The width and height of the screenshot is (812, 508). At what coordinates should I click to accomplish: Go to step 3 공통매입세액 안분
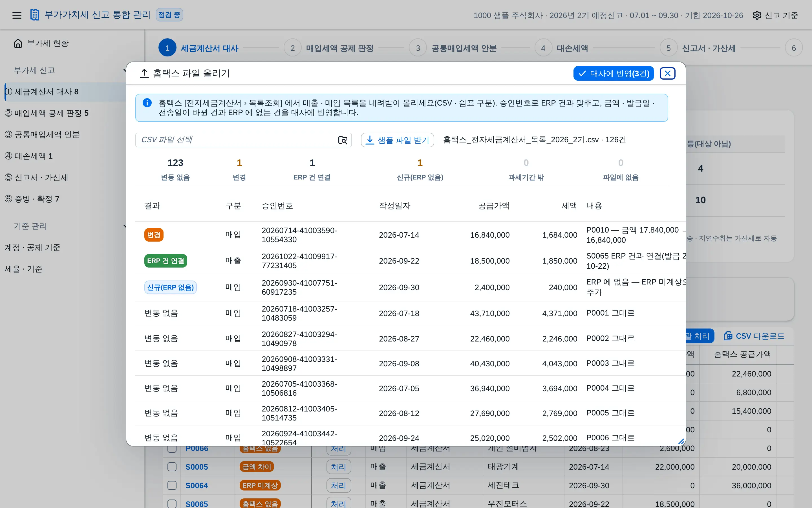453,48
